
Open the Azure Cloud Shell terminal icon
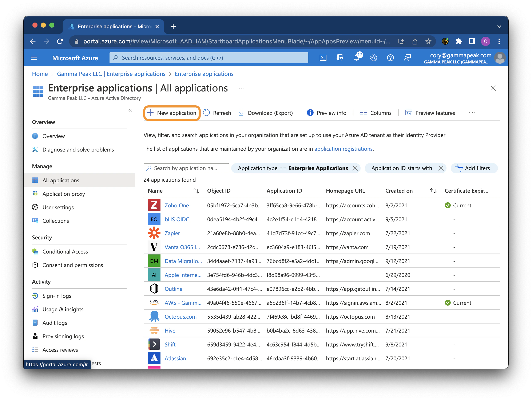coord(323,58)
